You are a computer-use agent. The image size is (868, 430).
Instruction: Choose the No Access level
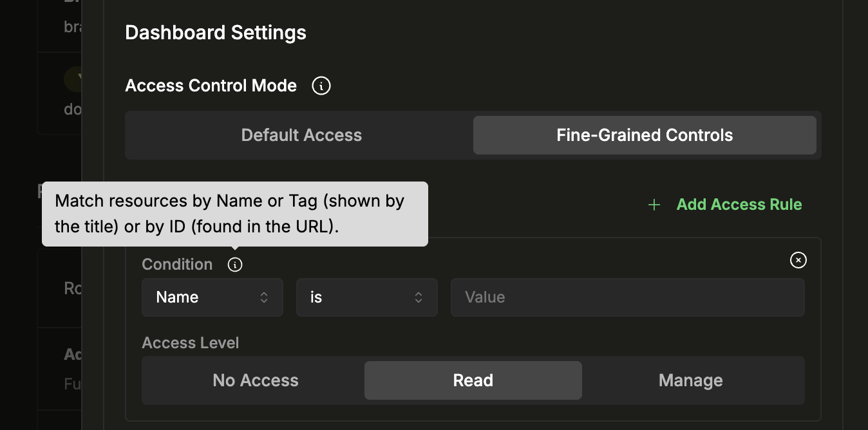point(255,380)
